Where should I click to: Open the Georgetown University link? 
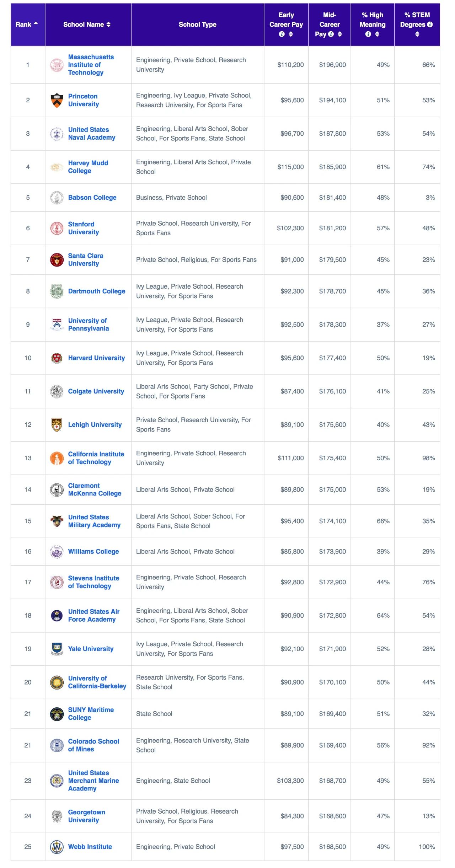pos(87,816)
